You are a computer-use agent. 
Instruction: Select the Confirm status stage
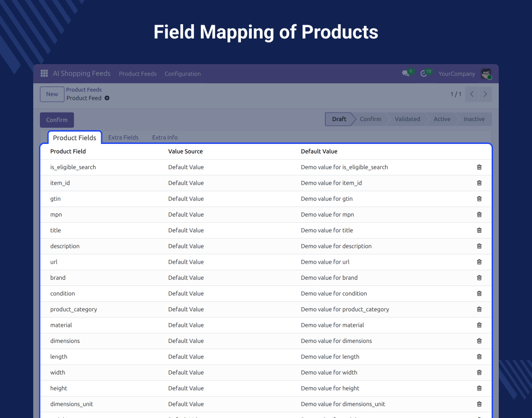tap(370, 119)
